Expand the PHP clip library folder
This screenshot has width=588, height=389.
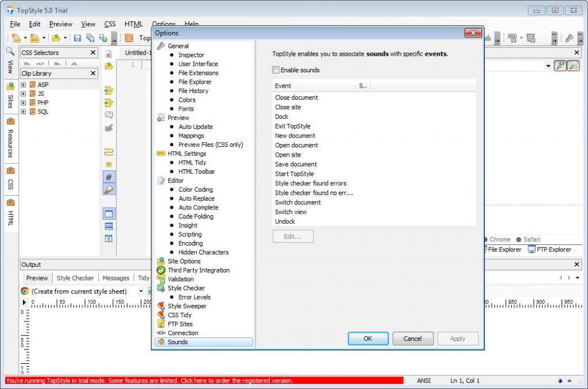pyautogui.click(x=23, y=103)
